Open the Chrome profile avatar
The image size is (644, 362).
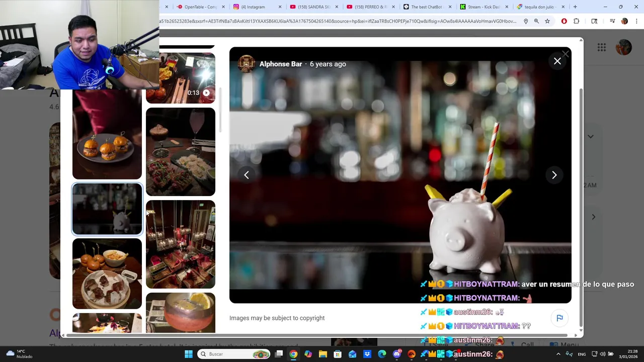(624, 21)
